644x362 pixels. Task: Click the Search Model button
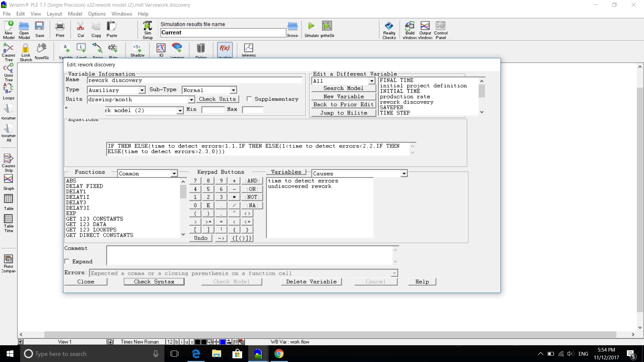[x=343, y=88]
